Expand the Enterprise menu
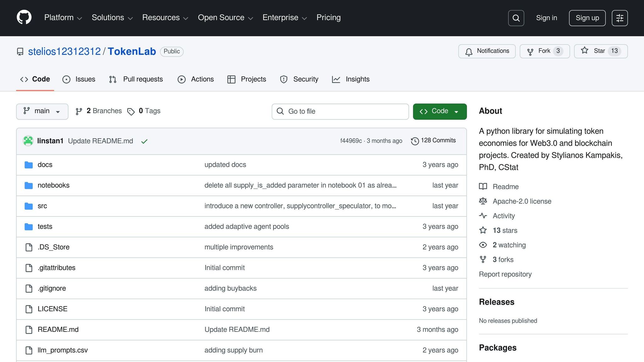This screenshot has width=644, height=362. click(285, 18)
